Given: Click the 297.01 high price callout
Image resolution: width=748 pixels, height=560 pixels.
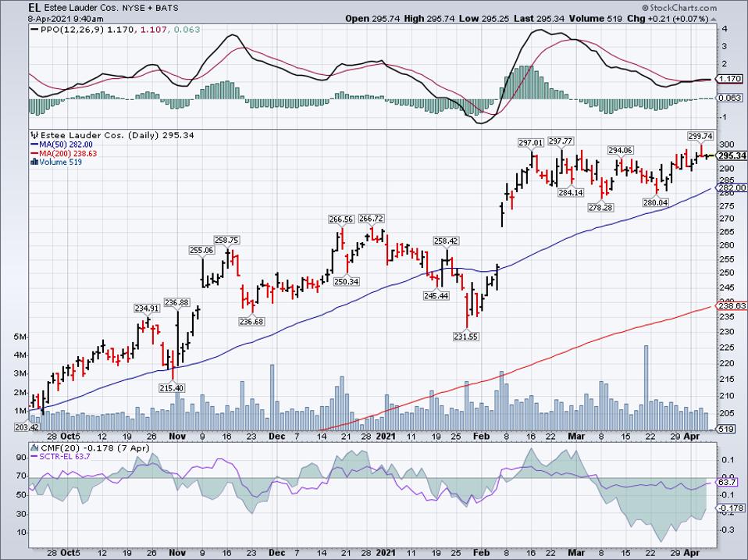Looking at the screenshot, I should [x=531, y=143].
